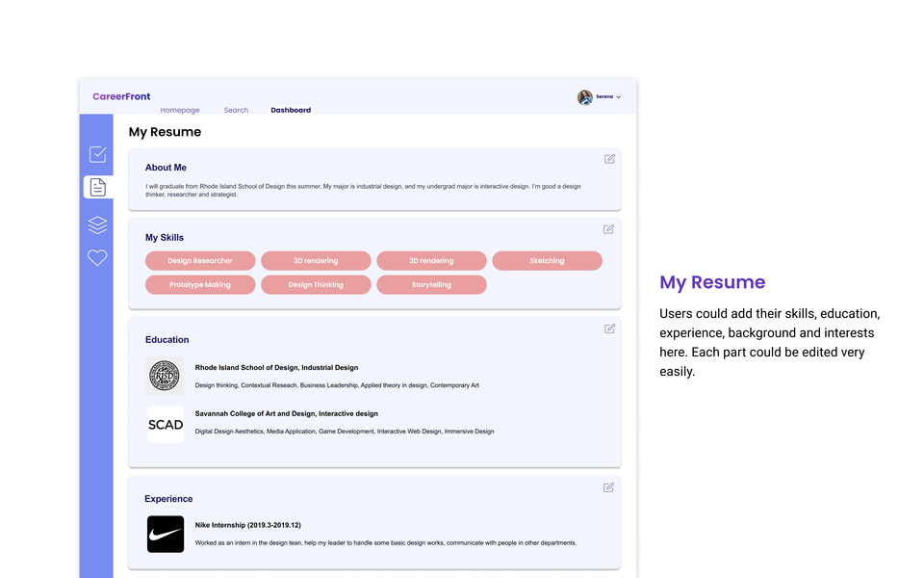The width and height of the screenshot is (924, 578).
Task: Open the stacked layers sidebar icon
Action: pyautogui.click(x=97, y=225)
